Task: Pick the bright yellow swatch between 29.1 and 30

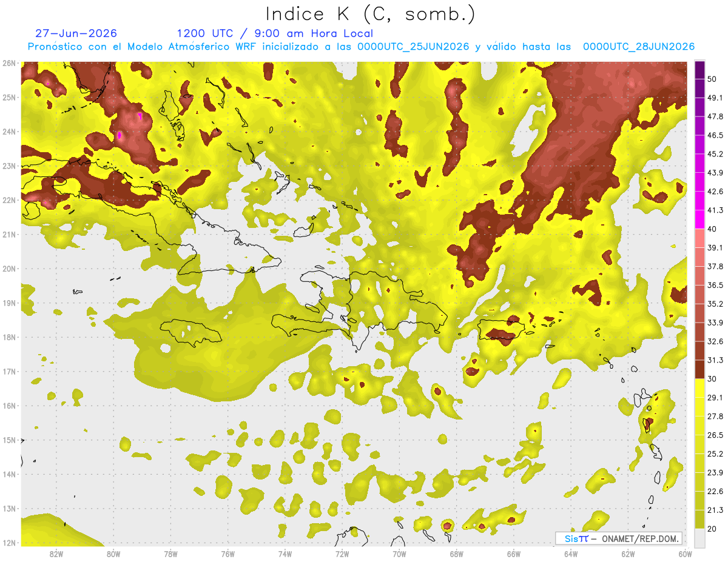Action: click(x=700, y=388)
